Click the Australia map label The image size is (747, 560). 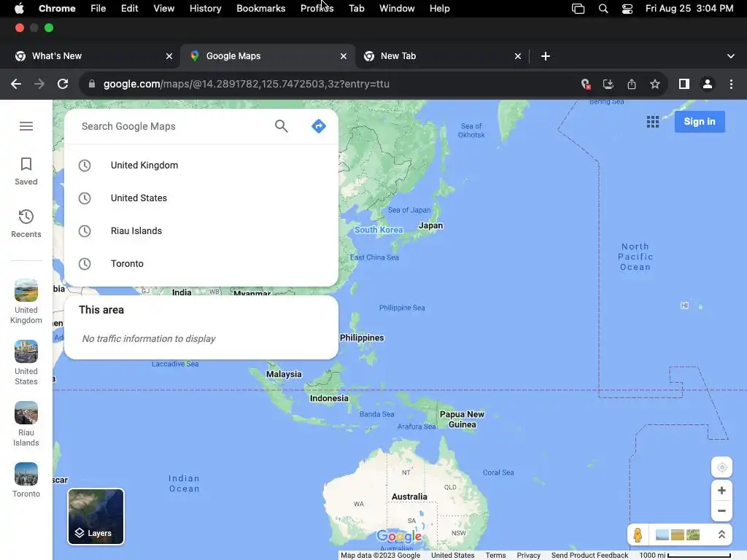[x=409, y=497]
